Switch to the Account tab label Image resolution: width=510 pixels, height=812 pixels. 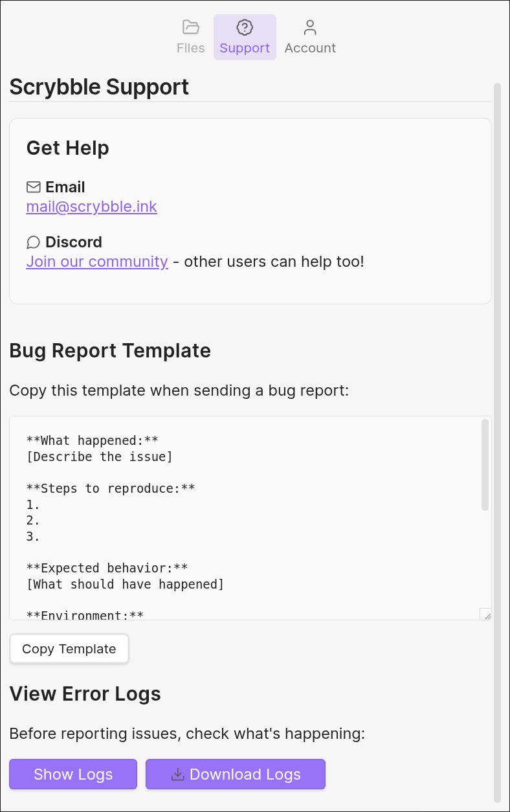310,48
